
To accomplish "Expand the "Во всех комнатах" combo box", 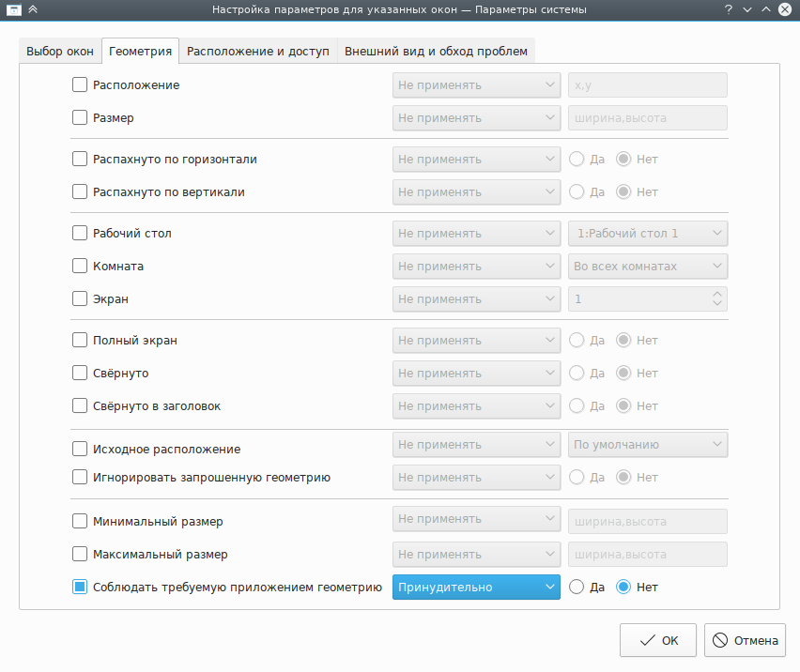I will coord(648,267).
